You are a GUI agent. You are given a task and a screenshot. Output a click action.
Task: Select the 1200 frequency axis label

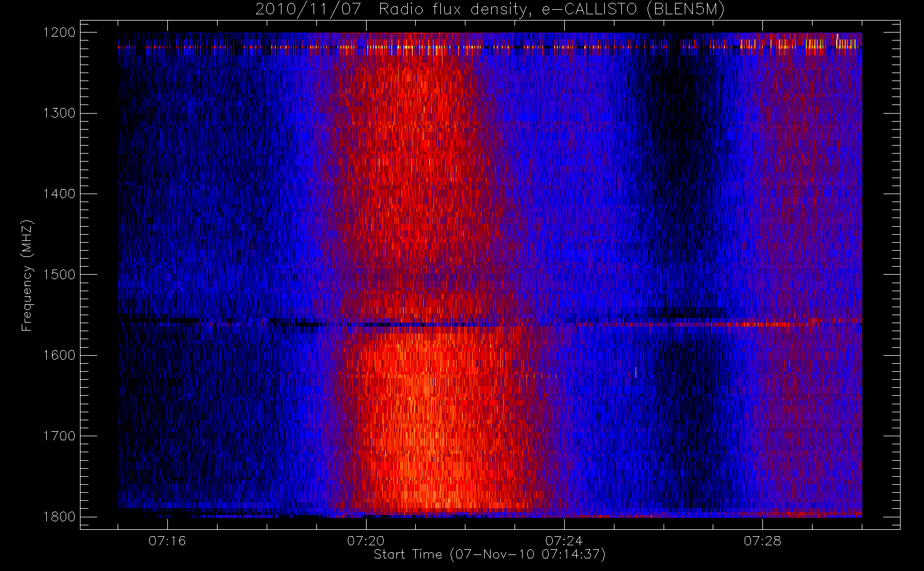[x=59, y=33]
